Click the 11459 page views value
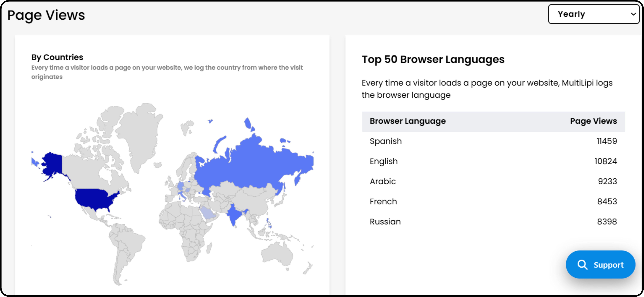 click(x=607, y=141)
